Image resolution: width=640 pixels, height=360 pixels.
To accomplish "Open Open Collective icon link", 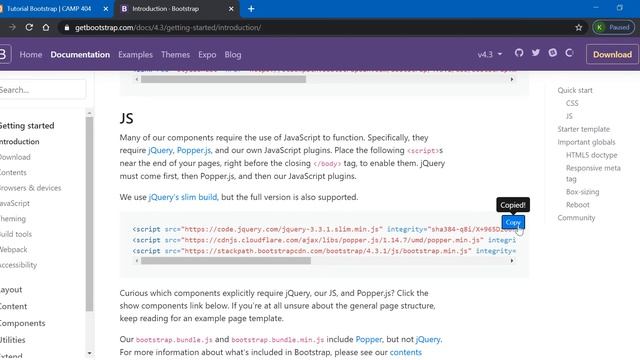I will coord(569,53).
